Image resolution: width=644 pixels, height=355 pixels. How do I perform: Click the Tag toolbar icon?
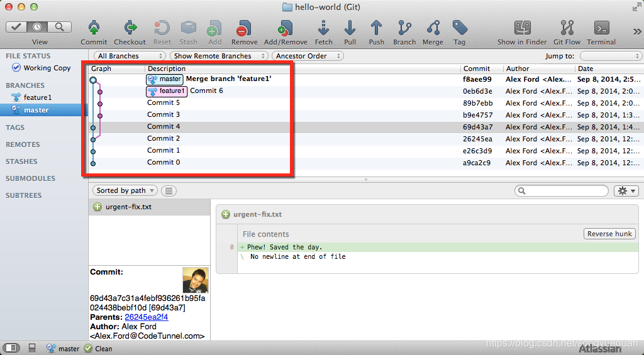point(460,28)
